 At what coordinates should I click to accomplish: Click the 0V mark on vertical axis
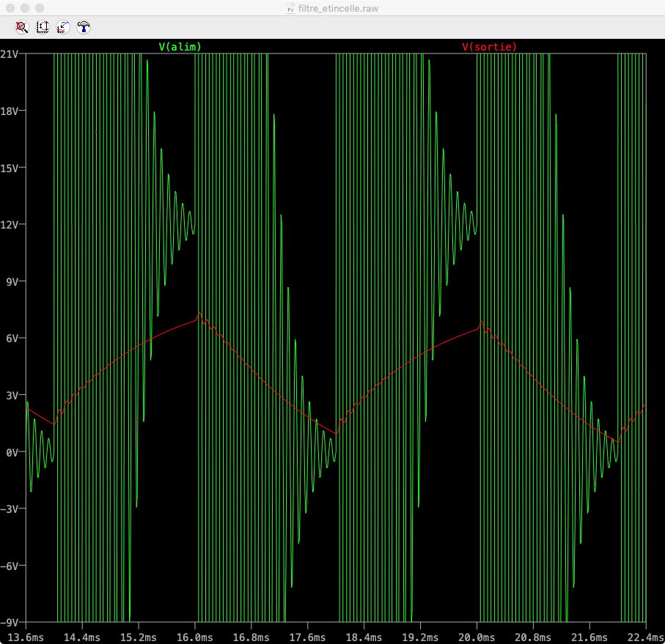pyautogui.click(x=14, y=452)
